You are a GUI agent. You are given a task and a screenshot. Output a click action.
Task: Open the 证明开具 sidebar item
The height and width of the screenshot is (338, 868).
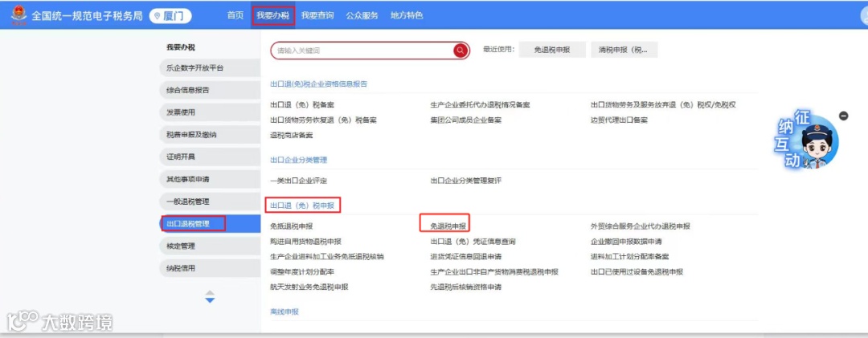(x=209, y=157)
